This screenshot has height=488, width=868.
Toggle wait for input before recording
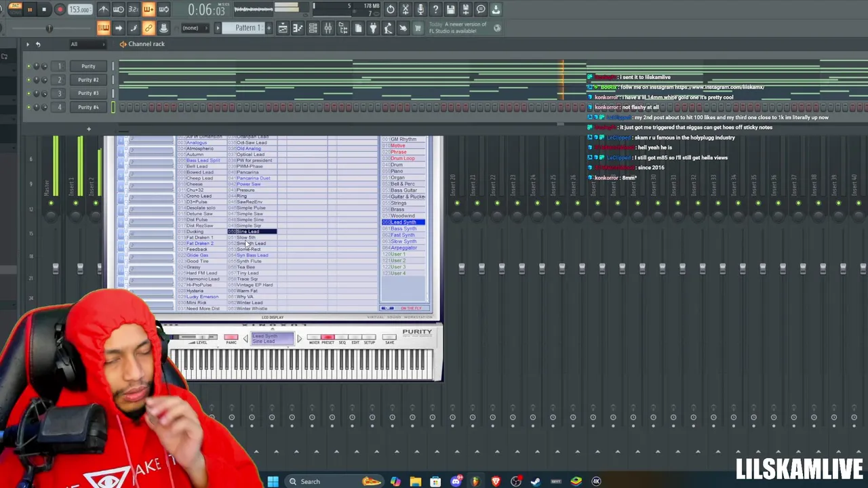point(118,9)
